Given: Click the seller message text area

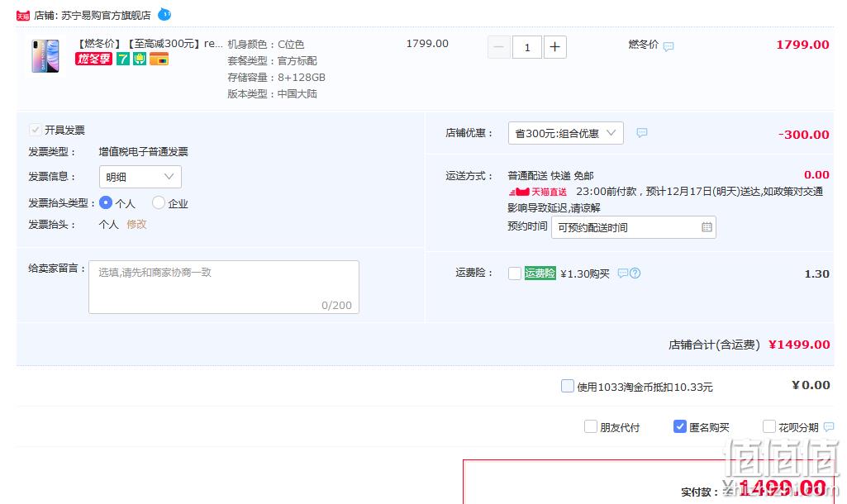Looking at the screenshot, I should (x=224, y=287).
